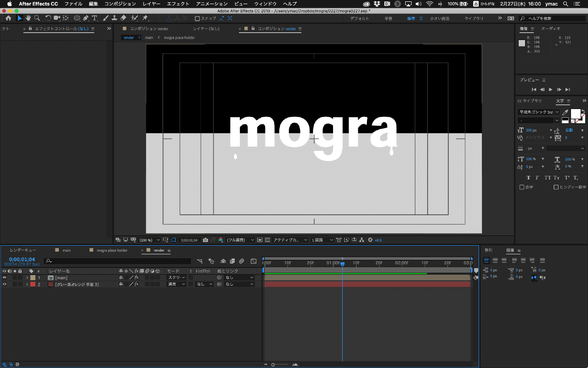Open the スクリーン blending mode dropdown for [main]
The height and width of the screenshot is (368, 588).
tap(176, 278)
